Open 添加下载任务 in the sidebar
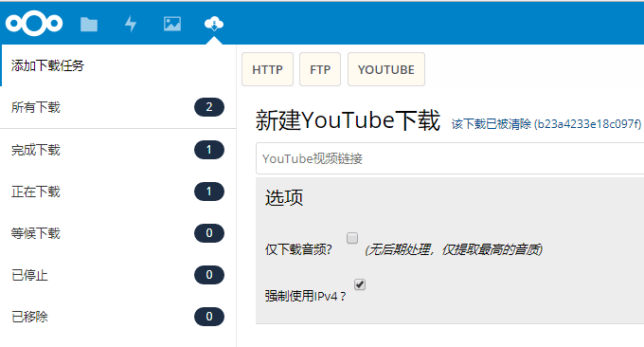This screenshot has height=347, width=644. pyautogui.click(x=118, y=65)
